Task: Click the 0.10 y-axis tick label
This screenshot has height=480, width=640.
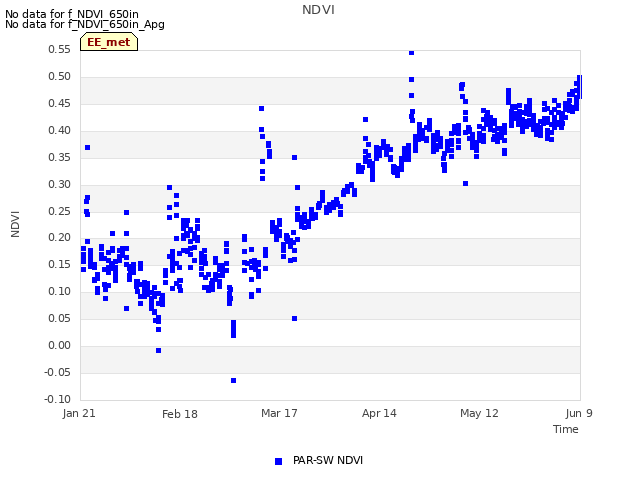Action: coord(60,291)
